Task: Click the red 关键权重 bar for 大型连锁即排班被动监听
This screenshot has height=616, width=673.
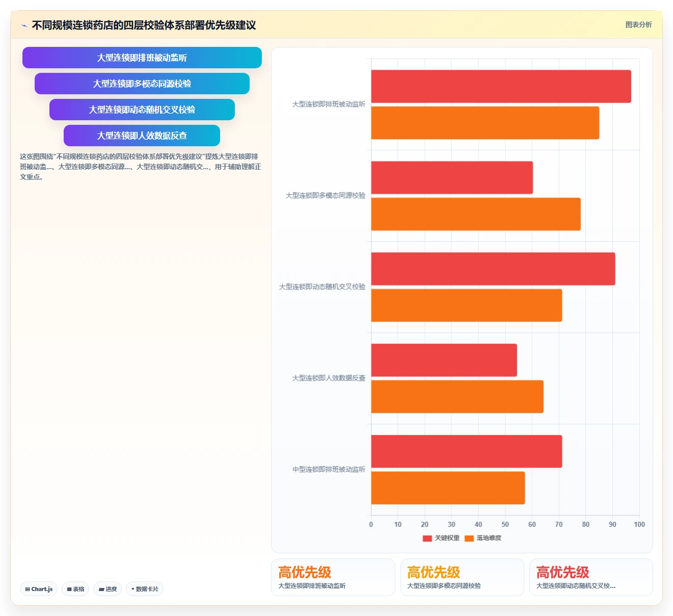Action: tap(501, 86)
